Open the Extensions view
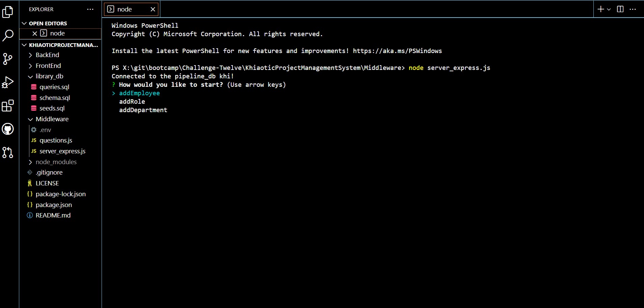This screenshot has height=308, width=644. (7, 106)
